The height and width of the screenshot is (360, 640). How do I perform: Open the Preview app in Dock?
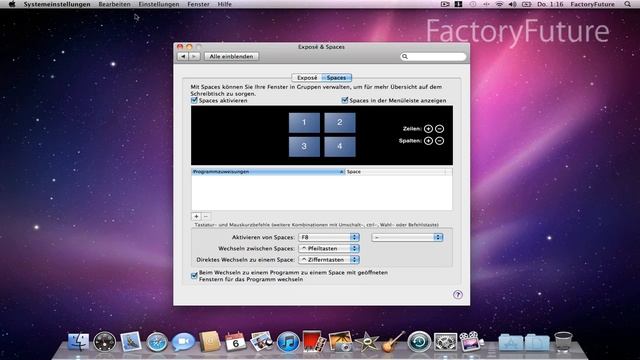tap(262, 341)
